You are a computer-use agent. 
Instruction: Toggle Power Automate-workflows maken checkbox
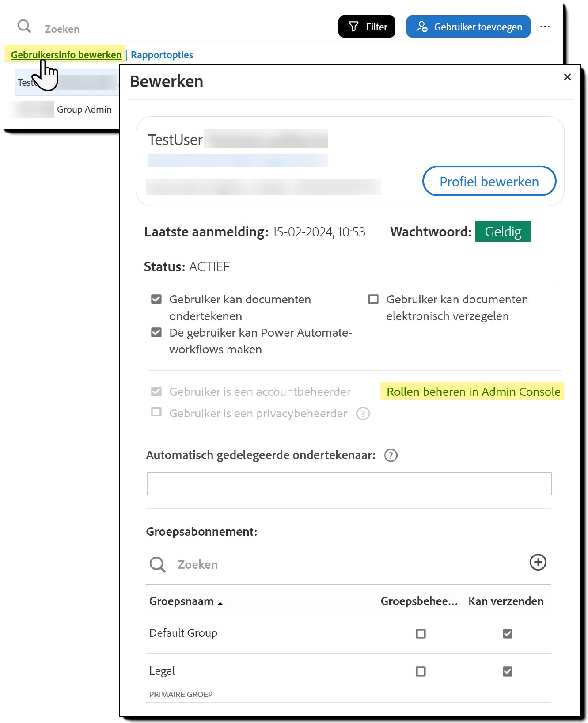[156, 332]
